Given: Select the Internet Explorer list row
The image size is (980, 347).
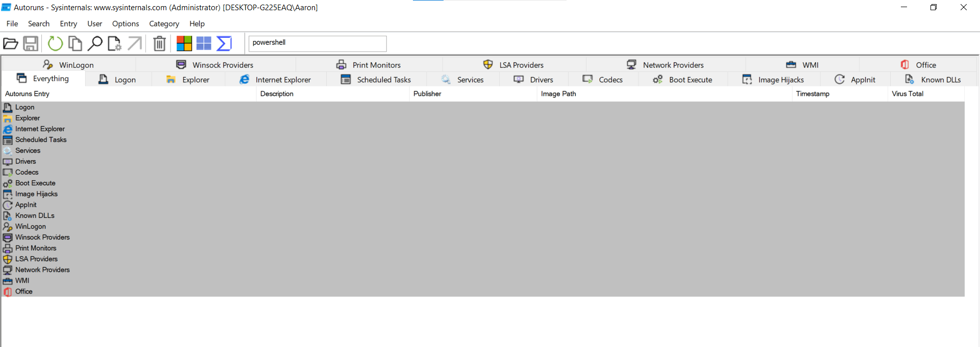Looking at the screenshot, I should click(483, 129).
